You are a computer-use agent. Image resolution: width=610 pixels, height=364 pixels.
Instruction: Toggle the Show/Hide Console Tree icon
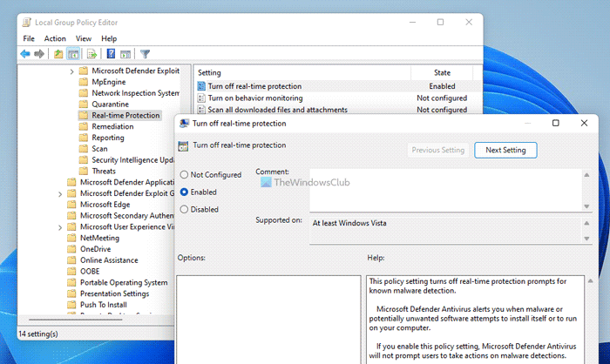point(73,54)
